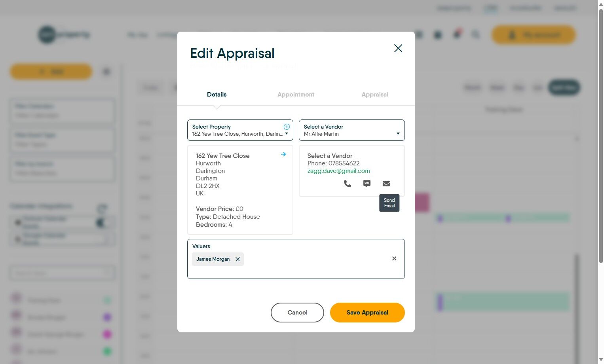Remove James Morgan from the Valuers field
604x364 pixels.
click(x=237, y=259)
